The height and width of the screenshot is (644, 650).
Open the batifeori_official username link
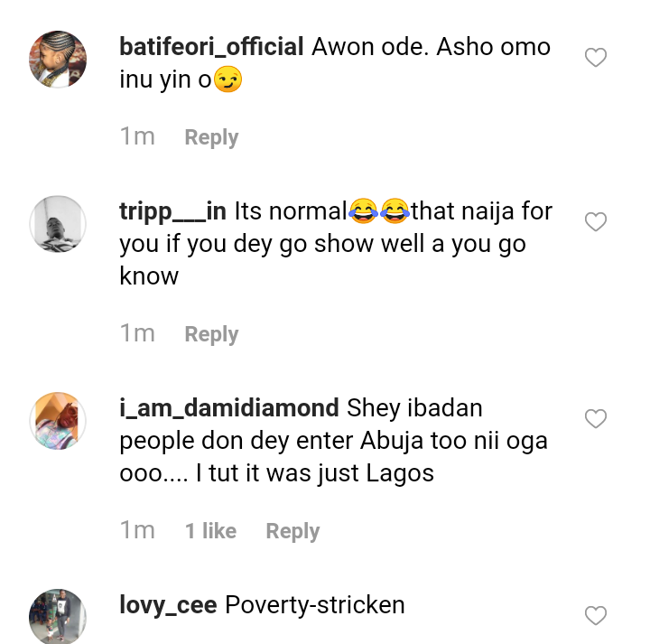[211, 47]
